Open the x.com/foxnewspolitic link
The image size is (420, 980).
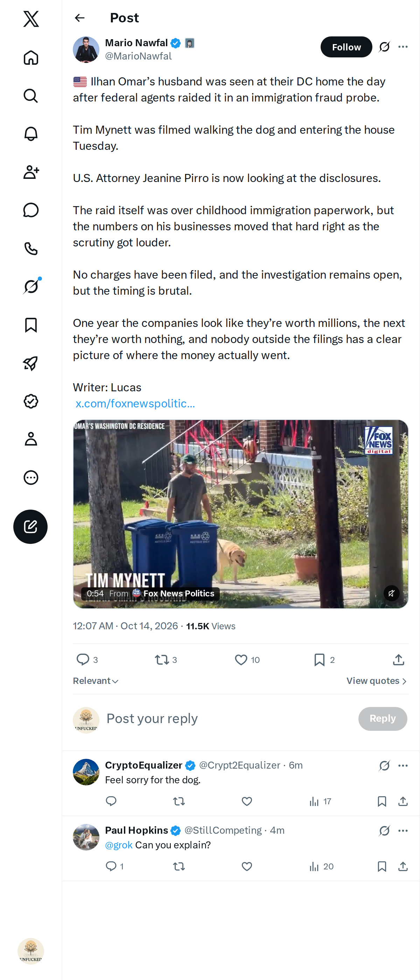[135, 403]
